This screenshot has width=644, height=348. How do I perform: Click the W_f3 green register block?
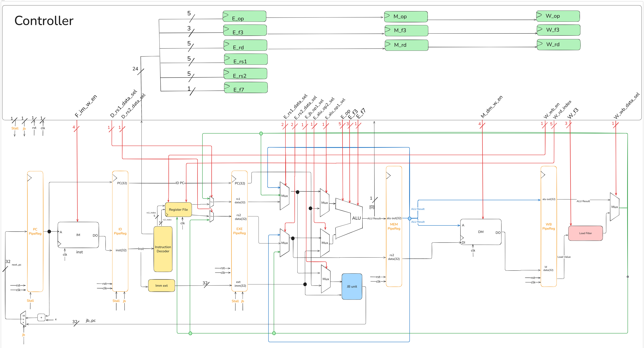pos(558,30)
